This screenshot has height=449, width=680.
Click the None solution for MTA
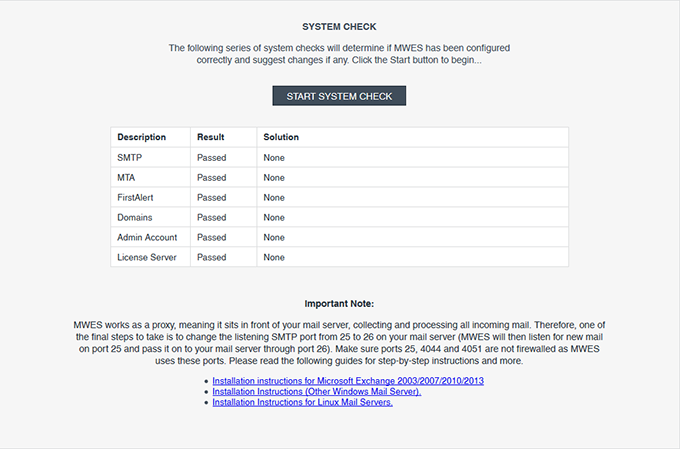[x=274, y=178]
